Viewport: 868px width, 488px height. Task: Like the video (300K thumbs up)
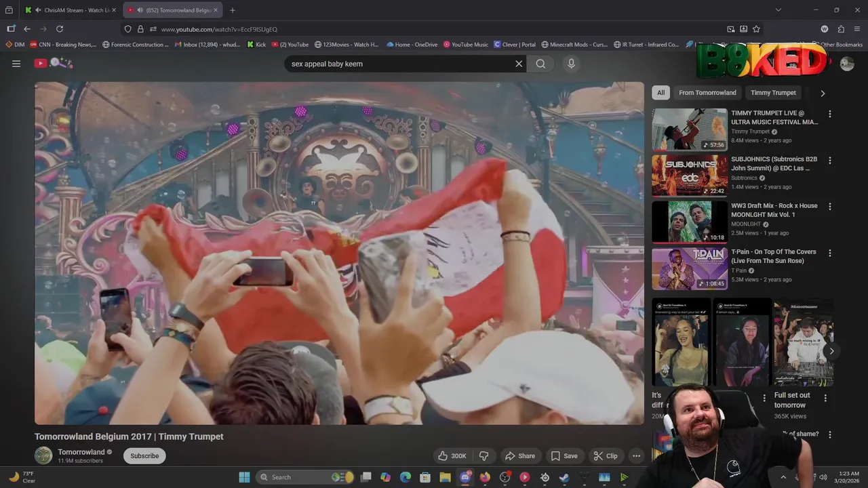[452, 456]
